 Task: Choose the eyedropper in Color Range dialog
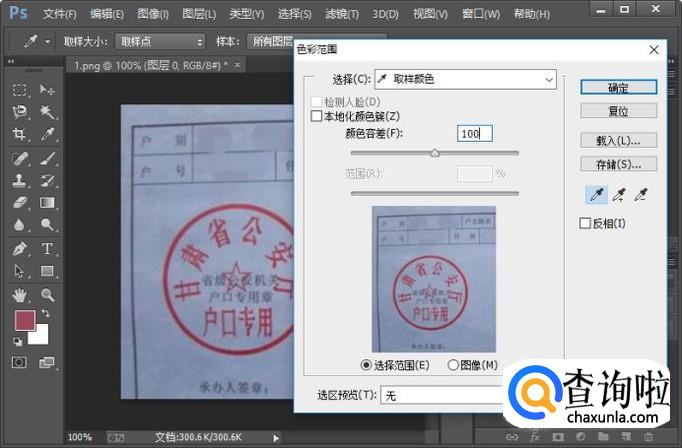(x=596, y=195)
